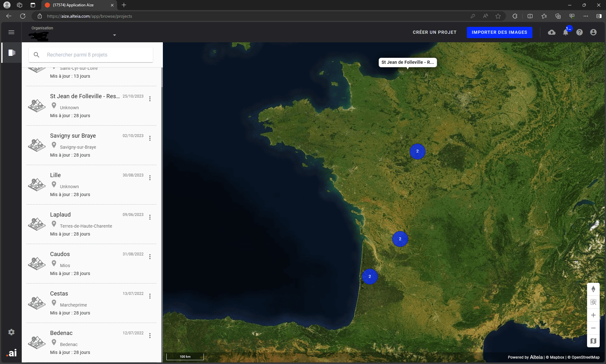Open the options menu for Savigny sur Braye
Viewport: 606px width, 364px height.
click(150, 138)
